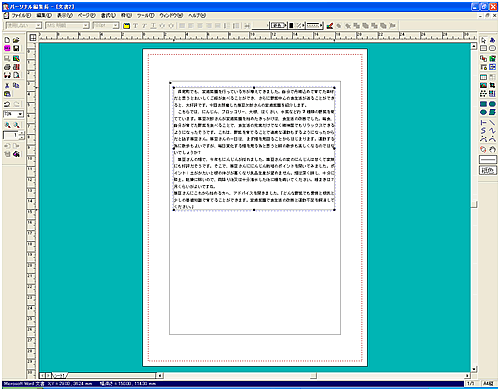Image resolution: width=500 pixels, height=389 pixels.
Task: Select the filled rectangle shape tool
Action: click(484, 104)
